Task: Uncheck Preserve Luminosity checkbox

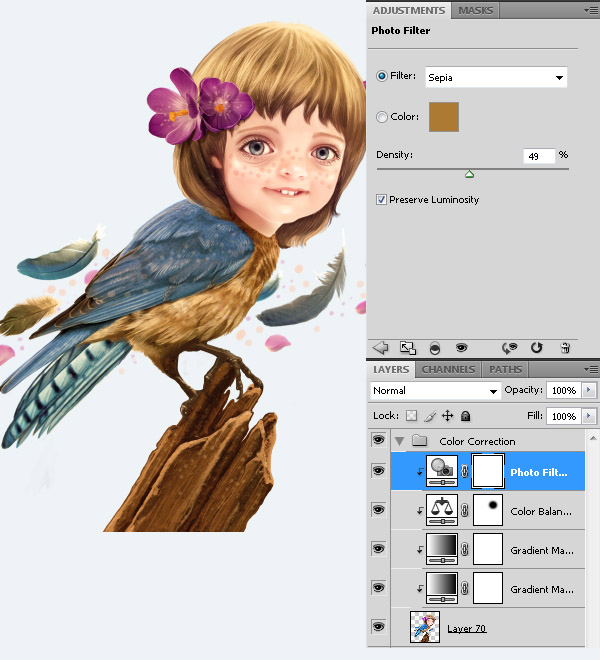Action: (x=382, y=200)
